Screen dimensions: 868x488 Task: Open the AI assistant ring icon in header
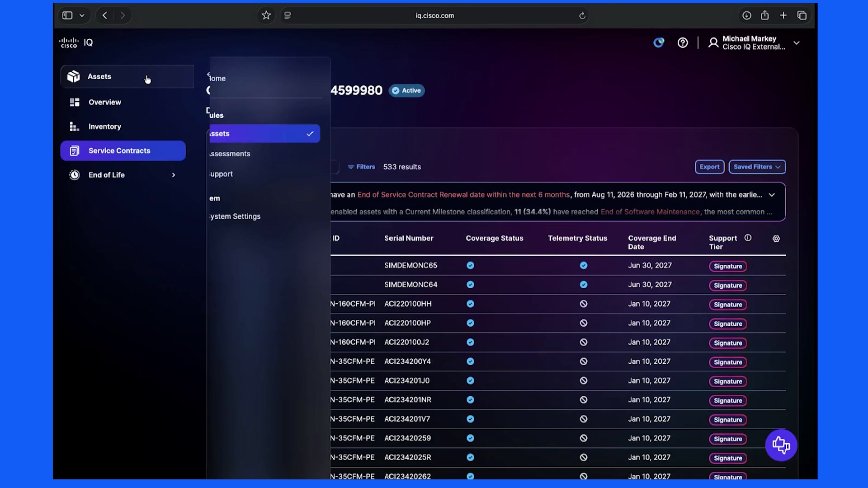click(659, 42)
